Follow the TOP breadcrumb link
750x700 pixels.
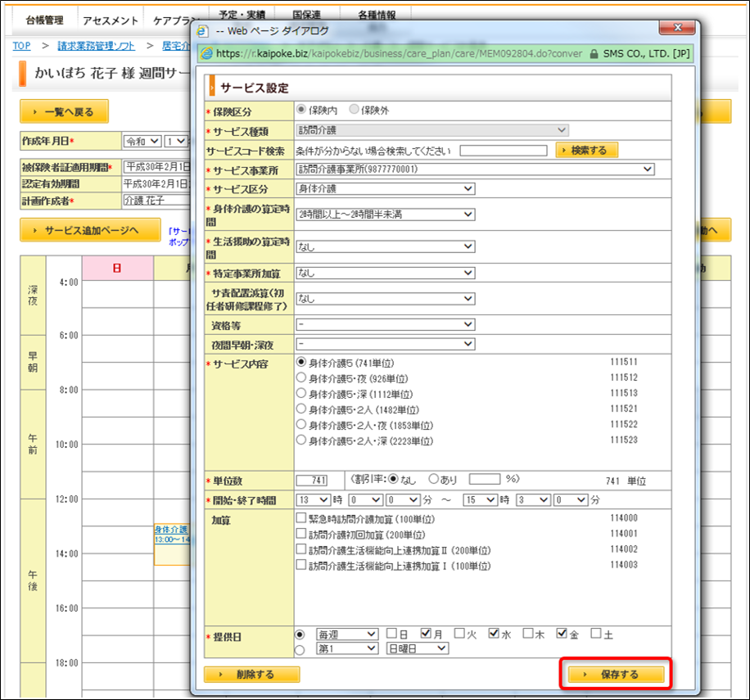click(21, 46)
